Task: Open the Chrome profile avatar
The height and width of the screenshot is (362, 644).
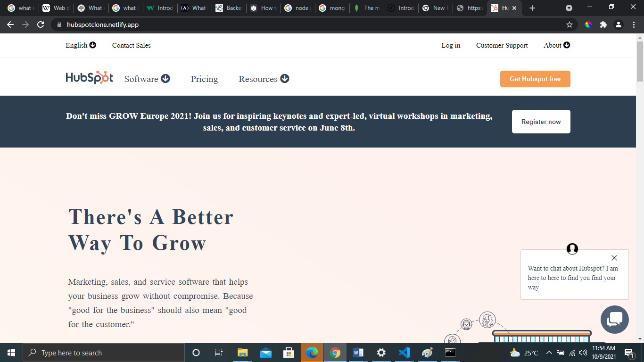Action: click(619, 25)
